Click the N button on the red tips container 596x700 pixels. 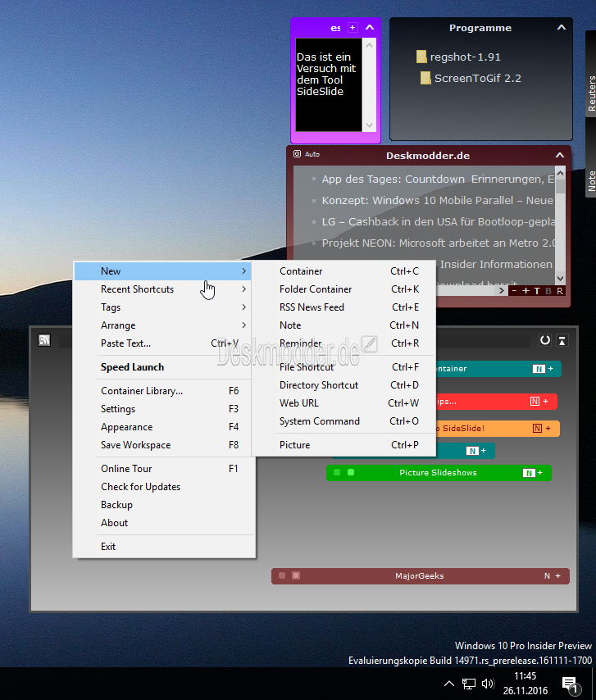pos(535,402)
